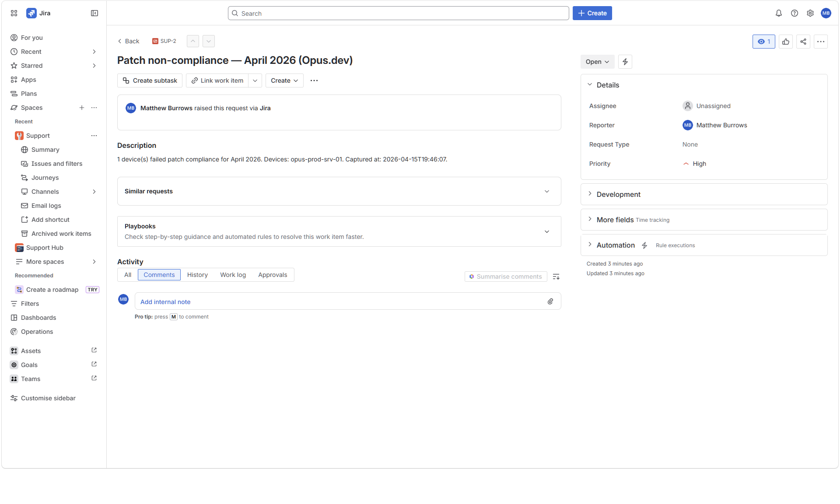The height and width of the screenshot is (504, 840).
Task: Open Support space more options ellipsis
Action: coord(94,136)
